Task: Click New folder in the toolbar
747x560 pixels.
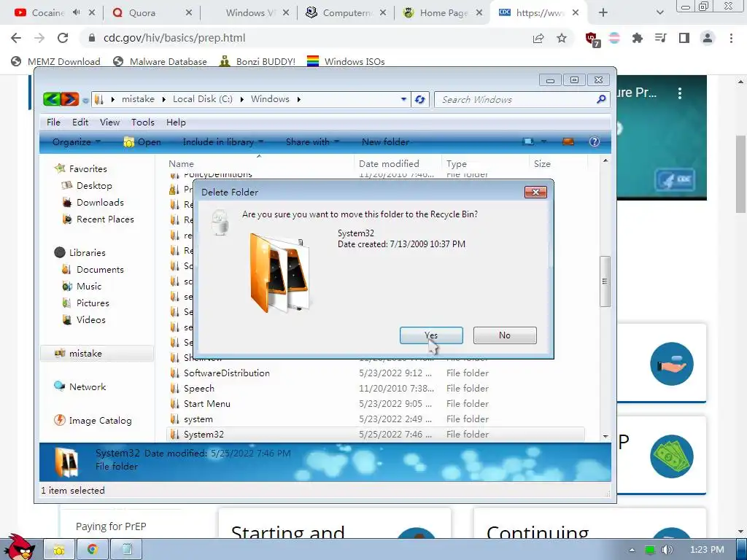Action: pos(385,142)
